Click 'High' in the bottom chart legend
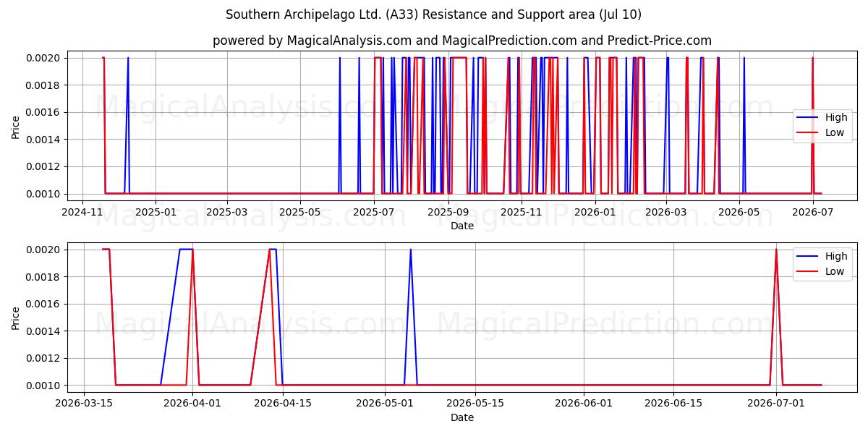868x434 pixels. (836, 256)
